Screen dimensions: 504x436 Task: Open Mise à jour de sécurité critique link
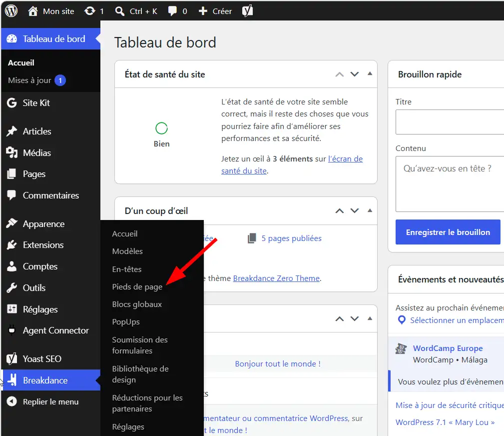coord(450,405)
